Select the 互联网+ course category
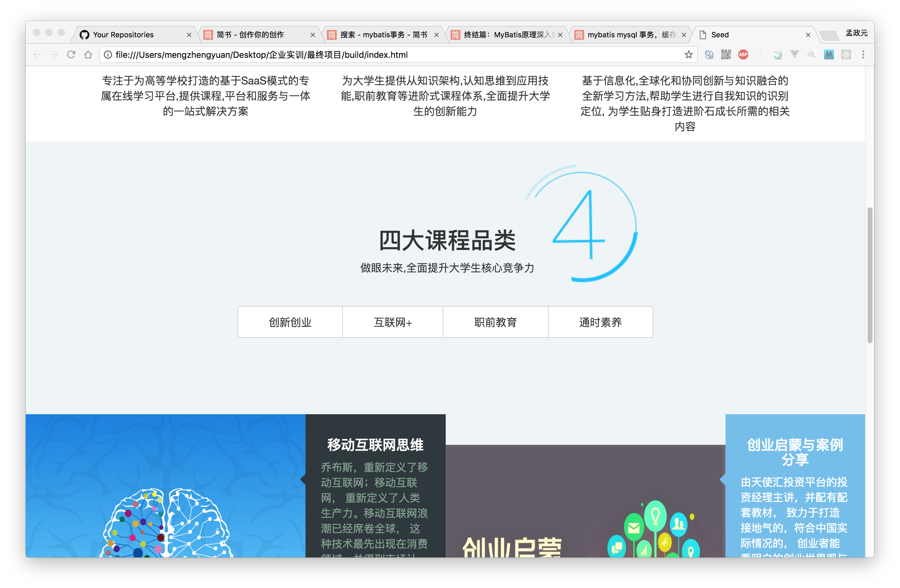The width and height of the screenshot is (900, 588). click(392, 322)
